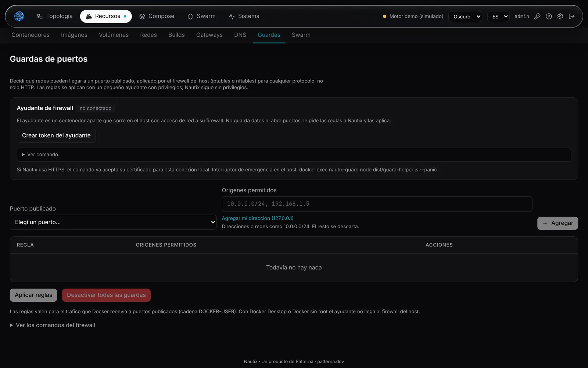Image resolution: width=588 pixels, height=368 pixels.
Task: Open the Compose section
Action: tap(157, 16)
